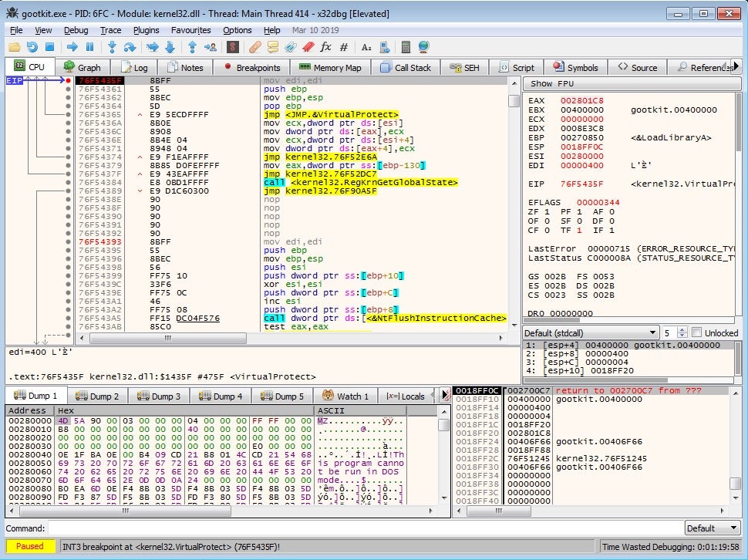Screen dimensions: 748x560
Task: Click the Step Into toolbar icon
Action: pos(112,47)
